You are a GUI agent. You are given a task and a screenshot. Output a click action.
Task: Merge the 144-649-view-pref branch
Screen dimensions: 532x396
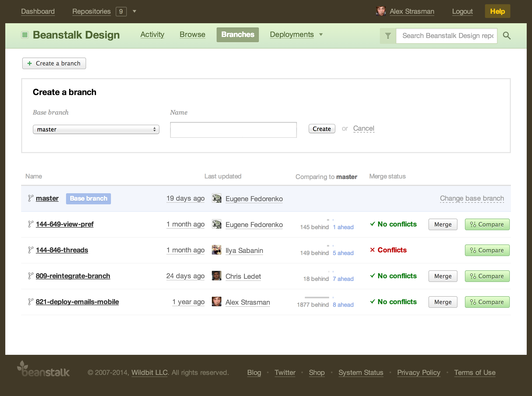tap(443, 224)
